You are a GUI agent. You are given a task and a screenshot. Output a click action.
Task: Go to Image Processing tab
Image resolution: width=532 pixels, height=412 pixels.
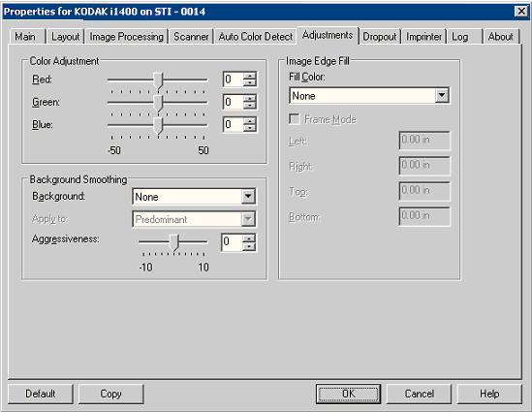(x=126, y=37)
